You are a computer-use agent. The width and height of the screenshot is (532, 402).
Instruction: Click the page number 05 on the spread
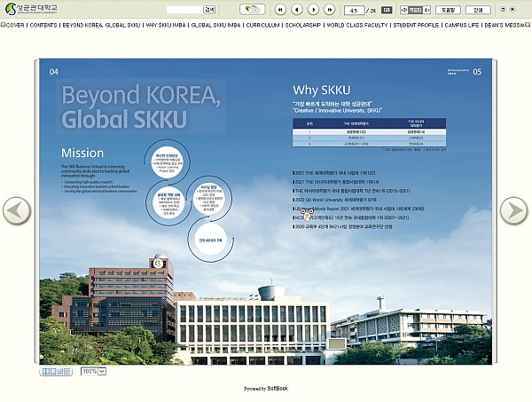477,72
